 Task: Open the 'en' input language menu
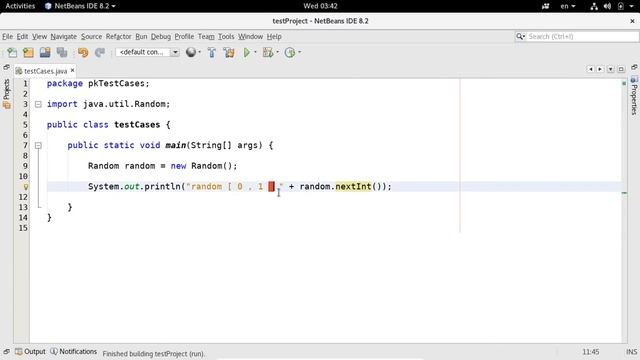pos(567,6)
